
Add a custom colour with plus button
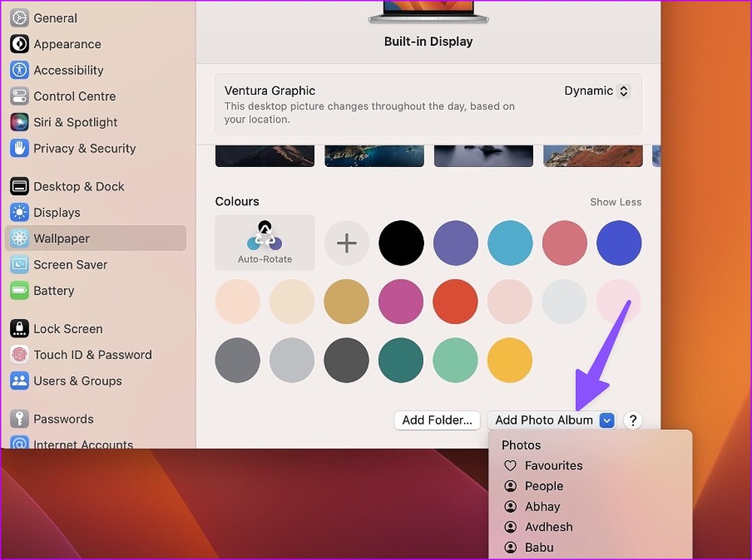347,243
